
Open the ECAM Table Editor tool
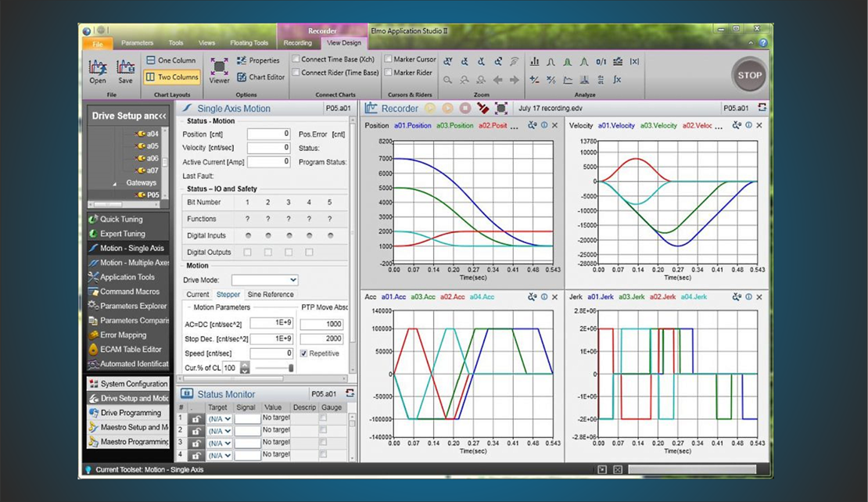[130, 350]
